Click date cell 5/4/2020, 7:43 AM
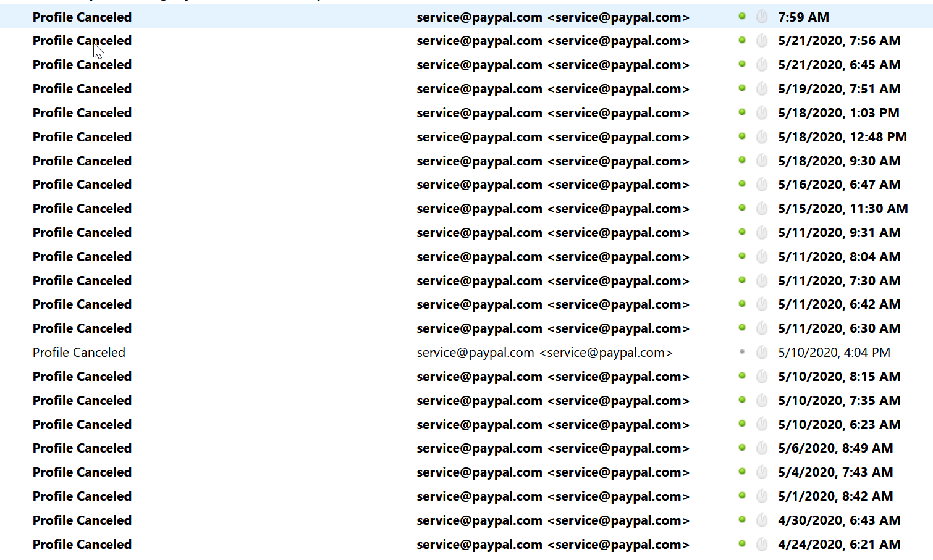Screen dimensions: 933x560 [x=835, y=472]
